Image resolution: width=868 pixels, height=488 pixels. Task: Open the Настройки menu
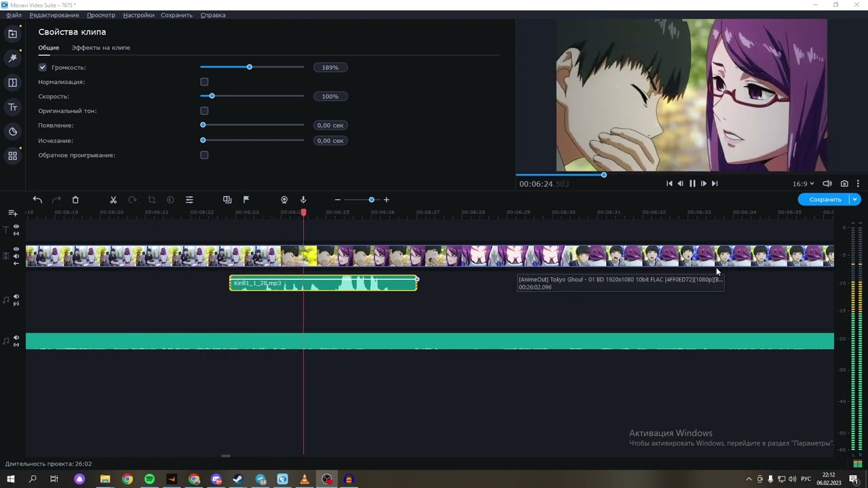pos(138,15)
